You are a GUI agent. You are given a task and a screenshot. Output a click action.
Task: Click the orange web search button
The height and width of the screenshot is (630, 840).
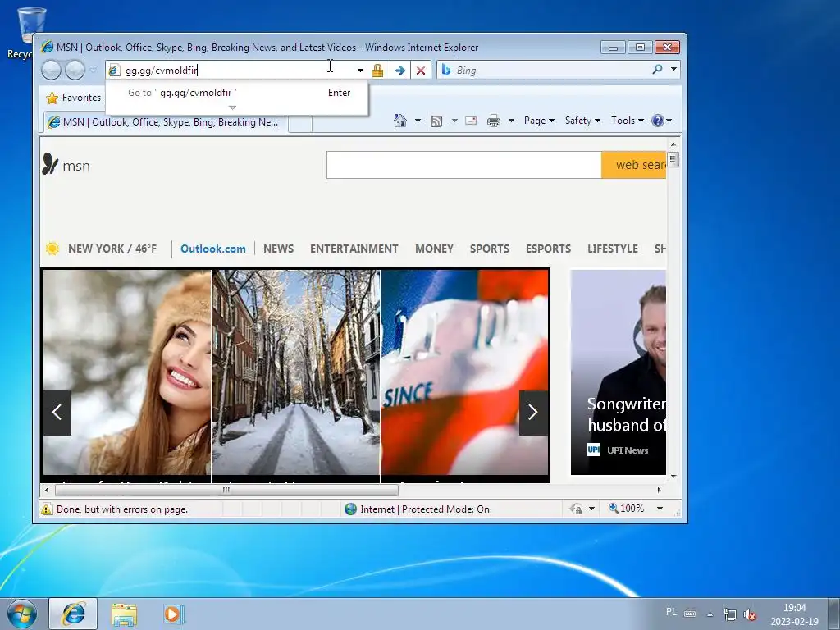(634, 165)
